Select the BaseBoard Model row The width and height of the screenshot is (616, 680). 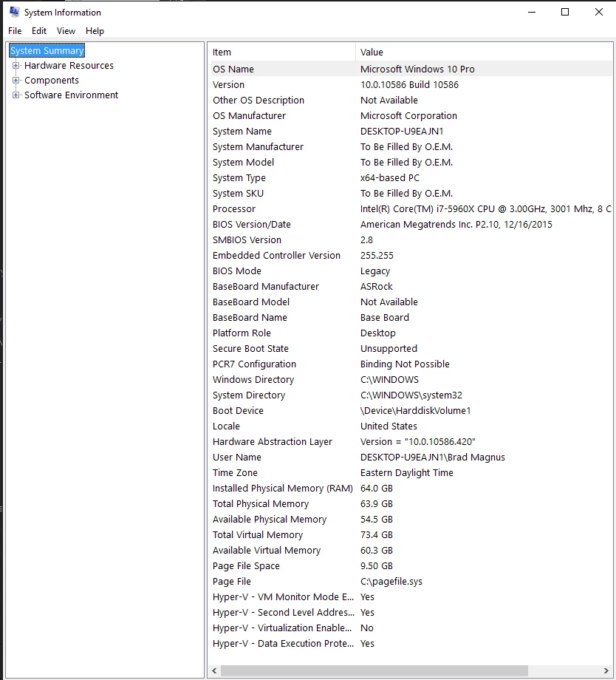410,302
